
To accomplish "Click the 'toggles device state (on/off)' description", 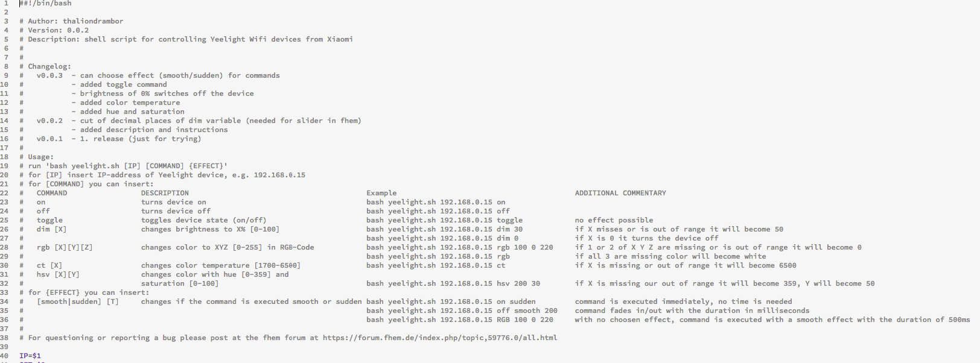I will [x=203, y=220].
